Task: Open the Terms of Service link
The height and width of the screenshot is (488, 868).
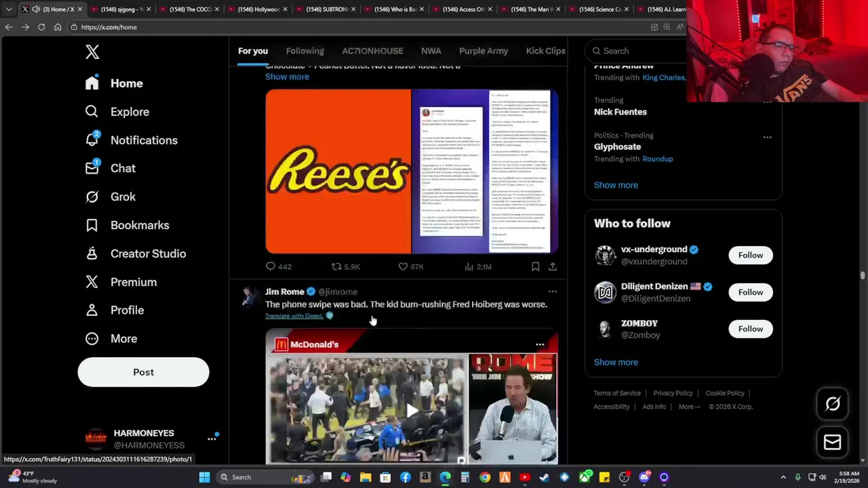Action: 617,393
